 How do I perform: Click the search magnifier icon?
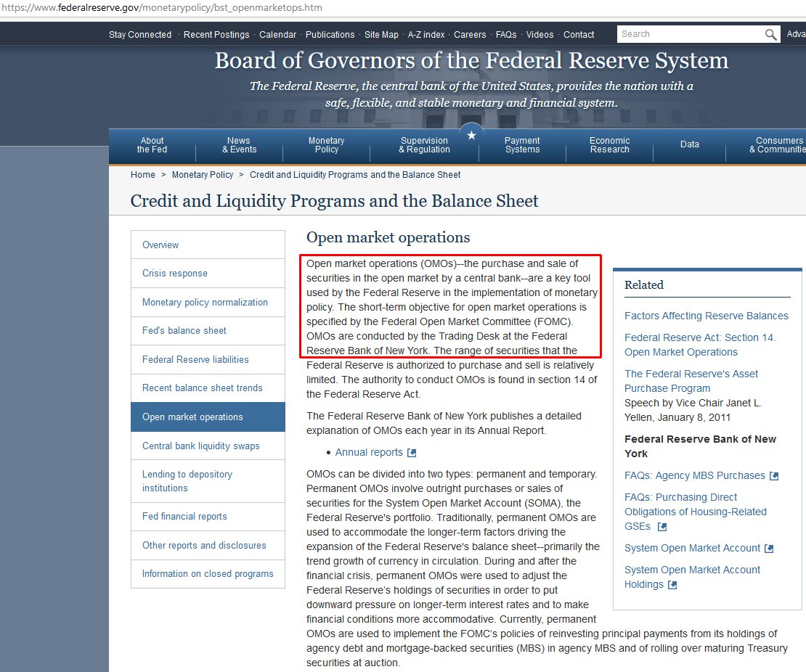click(x=770, y=34)
